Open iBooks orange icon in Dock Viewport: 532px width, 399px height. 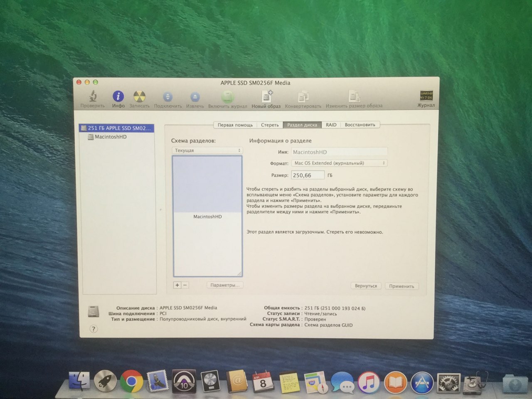click(395, 382)
